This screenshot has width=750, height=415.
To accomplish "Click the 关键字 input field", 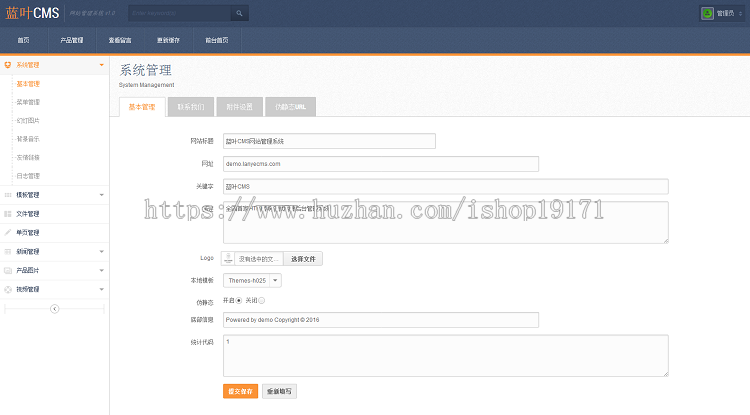I will pos(446,186).
